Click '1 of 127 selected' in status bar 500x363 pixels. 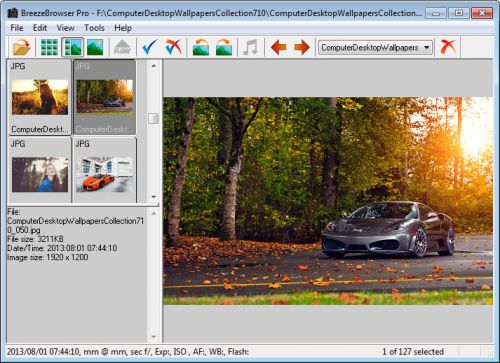(413, 352)
